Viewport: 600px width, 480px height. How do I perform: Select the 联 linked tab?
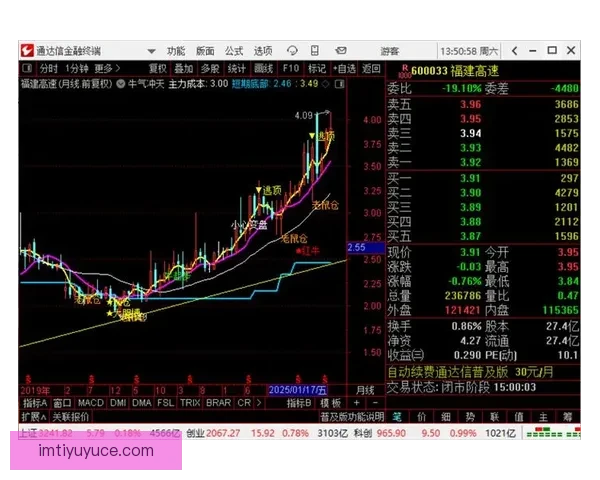[495, 417]
